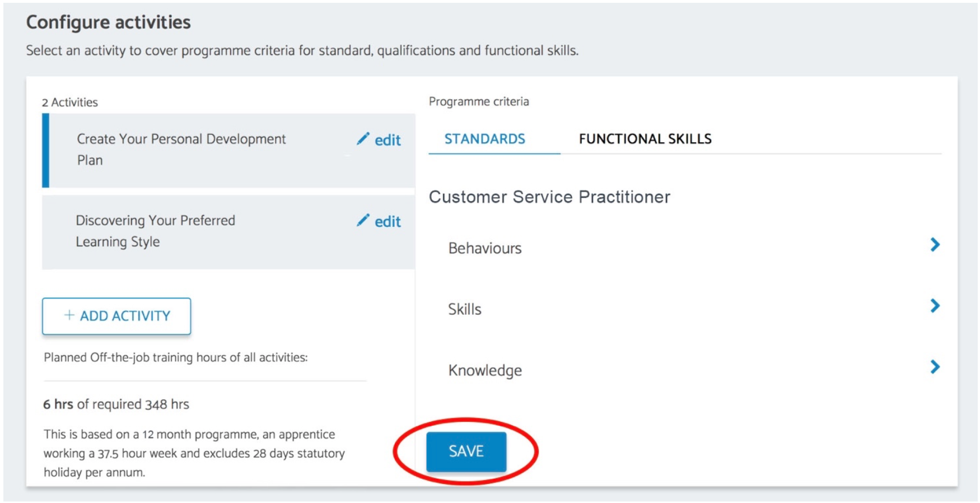The height and width of the screenshot is (503, 980).
Task: Click the plus icon in Add Activity
Action: [69, 315]
